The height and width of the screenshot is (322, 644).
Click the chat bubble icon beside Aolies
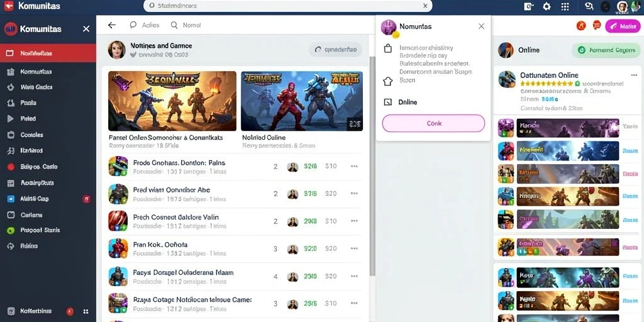(x=133, y=25)
